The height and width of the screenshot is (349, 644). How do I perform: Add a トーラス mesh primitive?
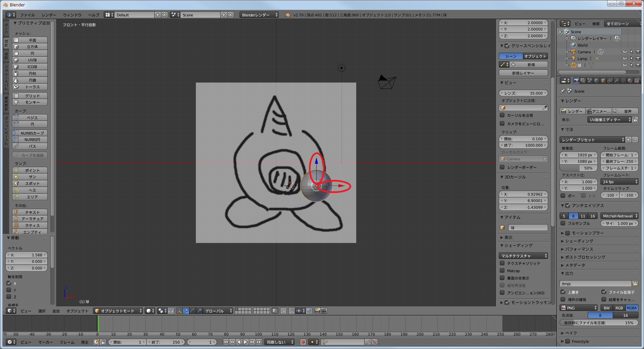30,87
